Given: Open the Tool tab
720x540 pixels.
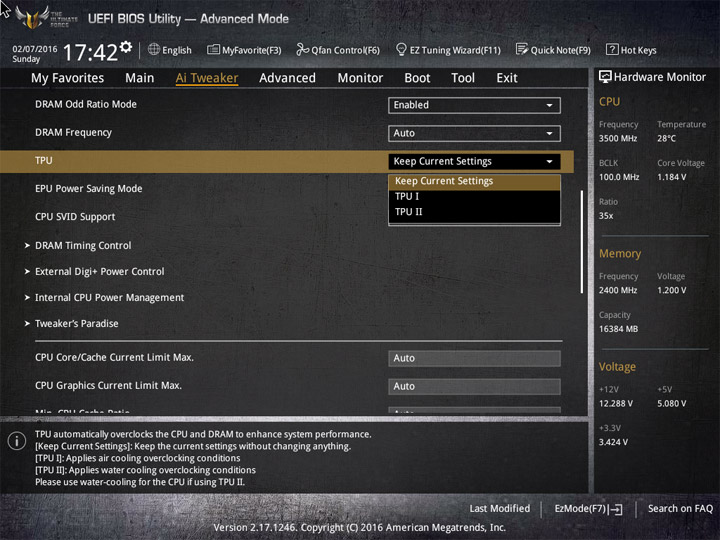Looking at the screenshot, I should [463, 78].
